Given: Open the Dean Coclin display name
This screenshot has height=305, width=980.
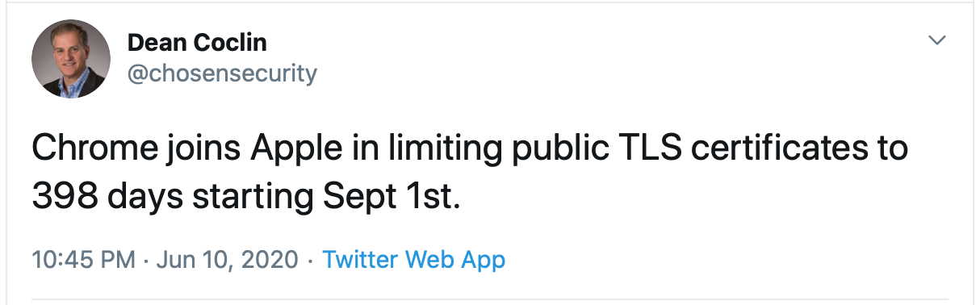Looking at the screenshot, I should (197, 43).
